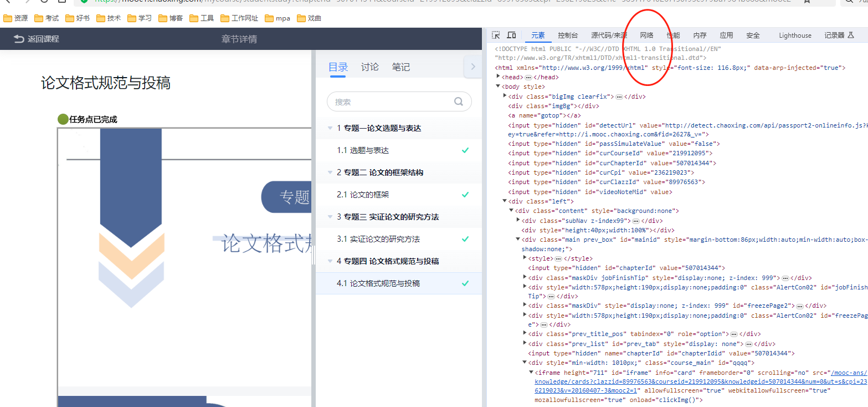Select the input id="passSimulateValue" DOM line

pos(614,144)
